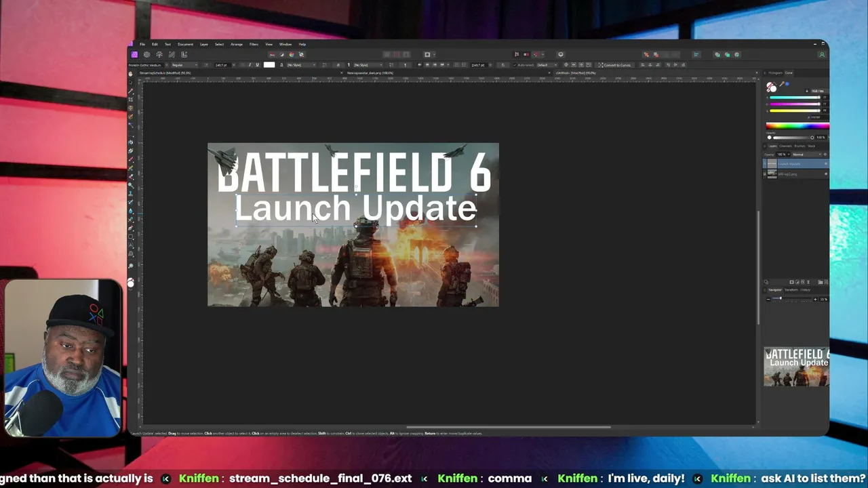Hide the bf6-wp2.png layer
Screen dimensions: 868x488
click(x=825, y=174)
